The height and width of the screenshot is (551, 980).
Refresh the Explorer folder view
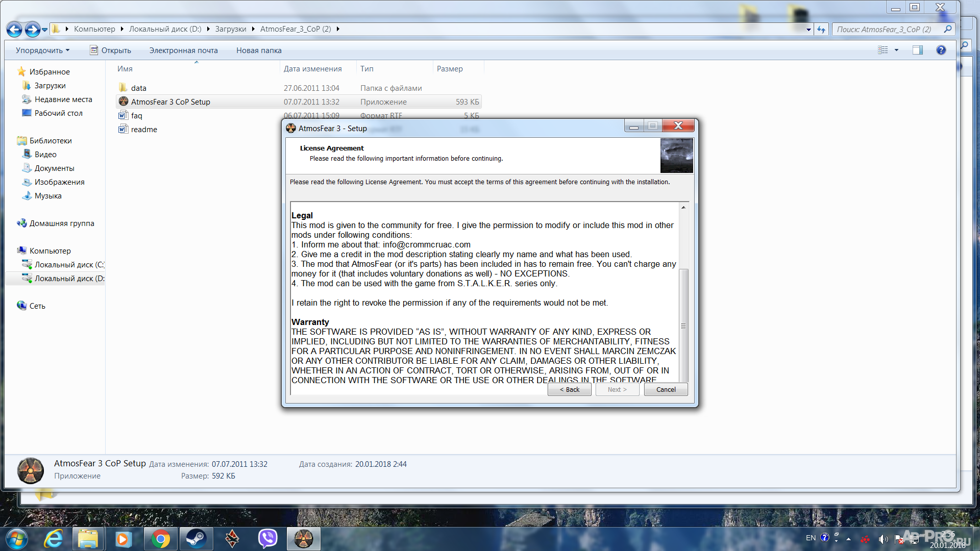click(x=821, y=30)
